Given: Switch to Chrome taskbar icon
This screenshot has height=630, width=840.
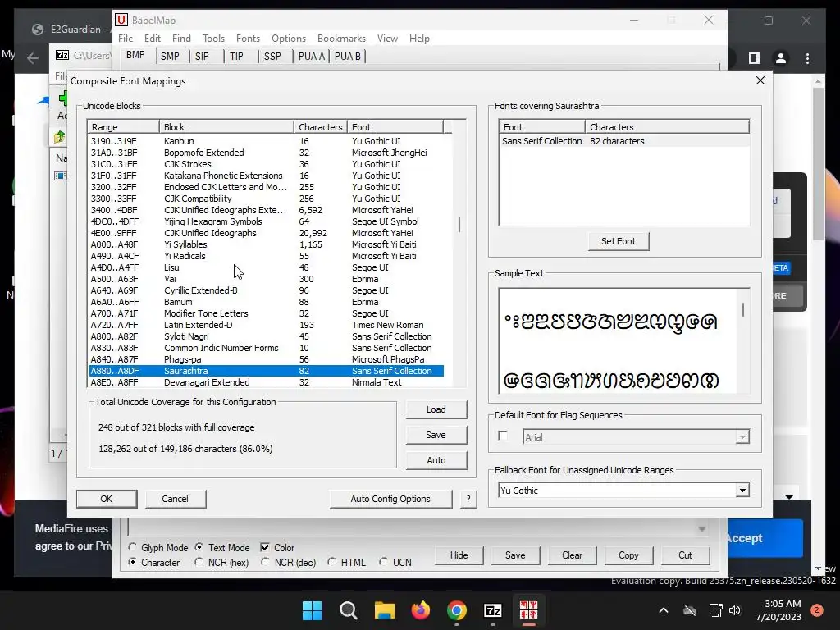Looking at the screenshot, I should (456, 610).
